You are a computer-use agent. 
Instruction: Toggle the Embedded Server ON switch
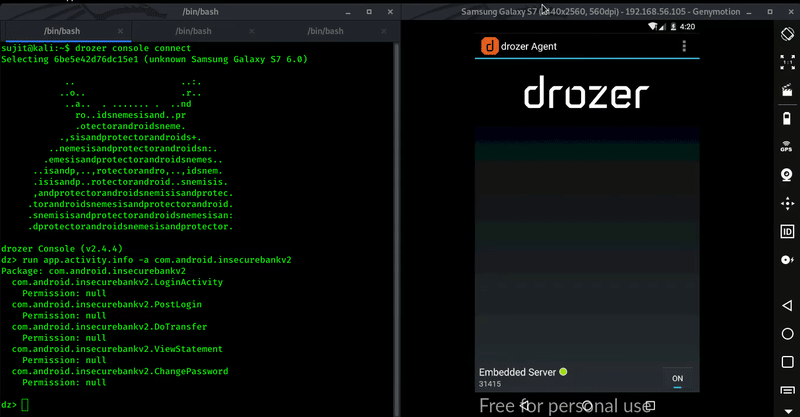coord(677,379)
